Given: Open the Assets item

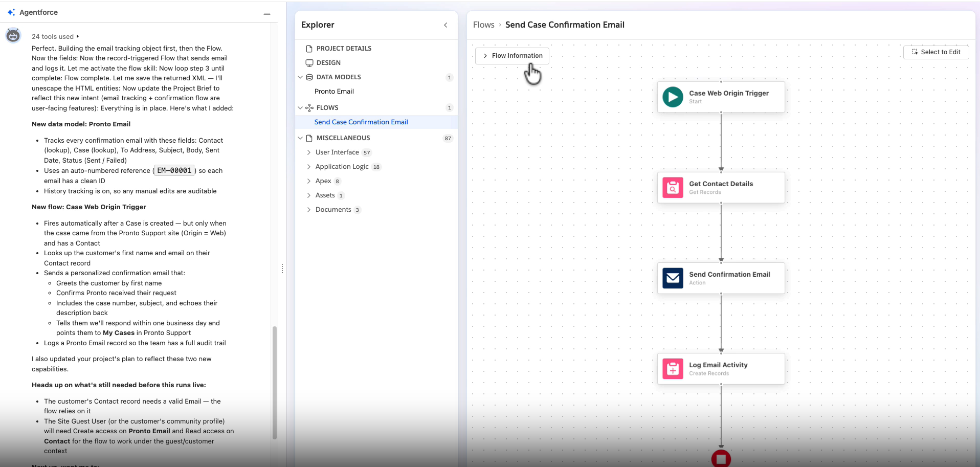Looking at the screenshot, I should (325, 195).
